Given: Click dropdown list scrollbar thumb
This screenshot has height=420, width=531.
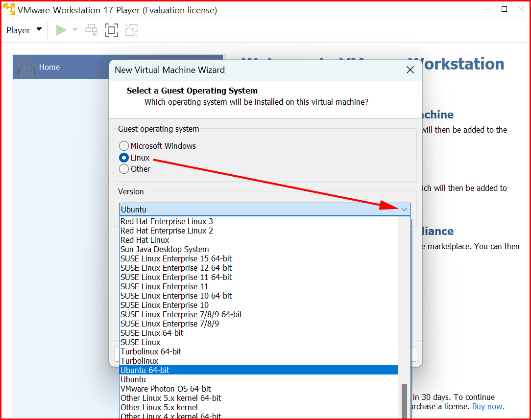Looking at the screenshot, I should (404, 402).
